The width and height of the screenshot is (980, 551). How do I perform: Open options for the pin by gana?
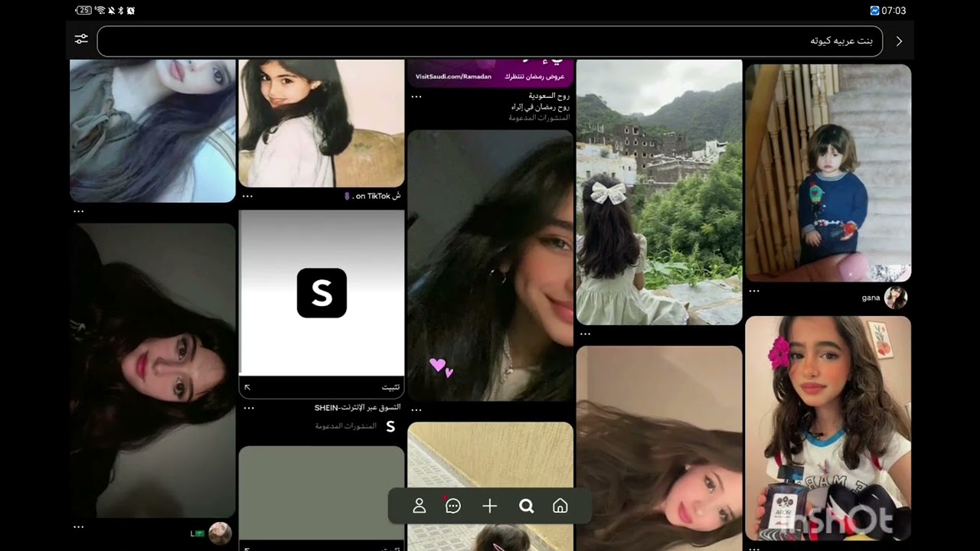754,291
